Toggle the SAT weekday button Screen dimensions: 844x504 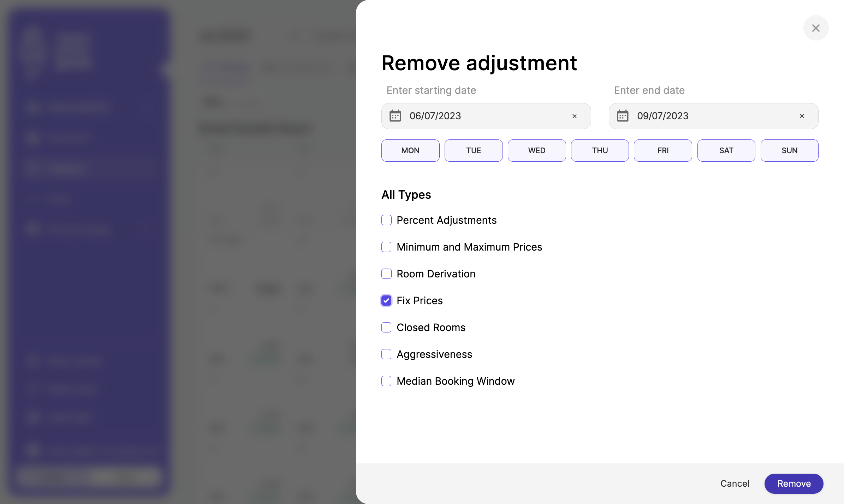tap(726, 151)
